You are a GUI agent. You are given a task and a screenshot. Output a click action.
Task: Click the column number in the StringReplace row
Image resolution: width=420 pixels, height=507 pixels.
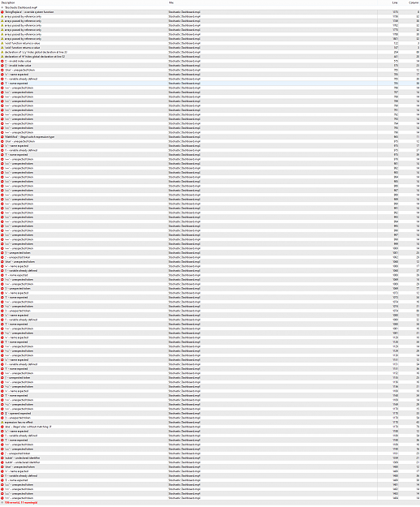point(418,12)
